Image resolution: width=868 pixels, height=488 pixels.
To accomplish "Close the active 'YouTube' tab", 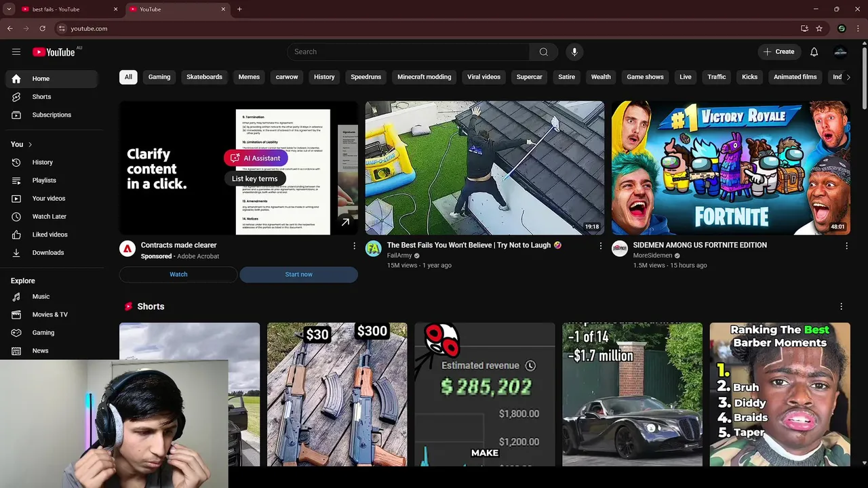I will click(x=223, y=9).
